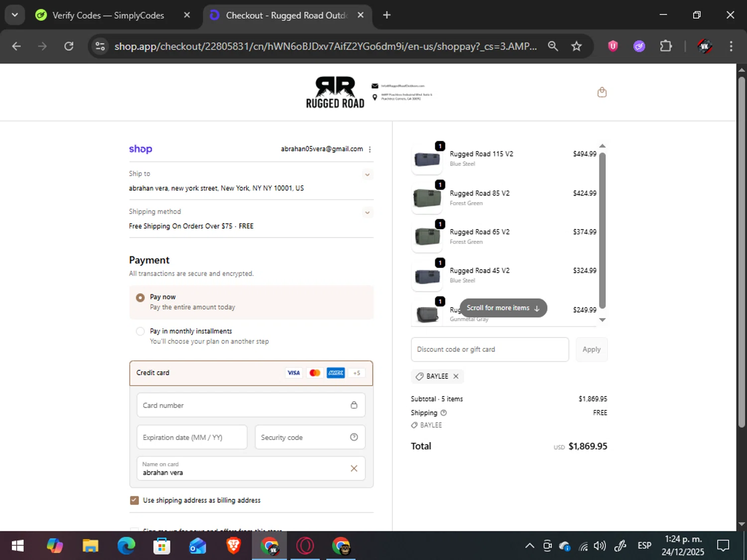Viewport: 747px width, 560px height.
Task: Open the Brave browser from taskbar
Action: (x=234, y=546)
